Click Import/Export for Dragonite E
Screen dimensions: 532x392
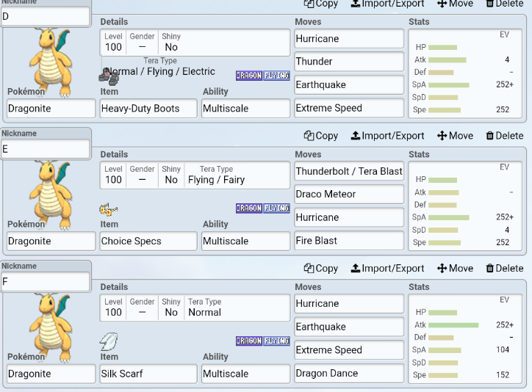tap(387, 136)
